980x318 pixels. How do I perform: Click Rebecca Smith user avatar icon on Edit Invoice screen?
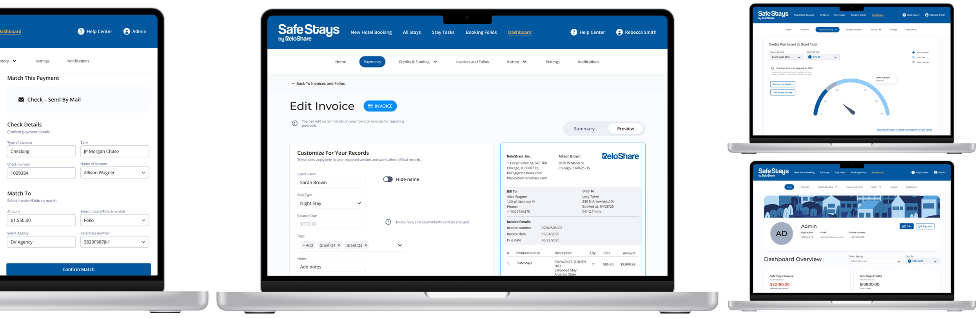[x=619, y=32]
